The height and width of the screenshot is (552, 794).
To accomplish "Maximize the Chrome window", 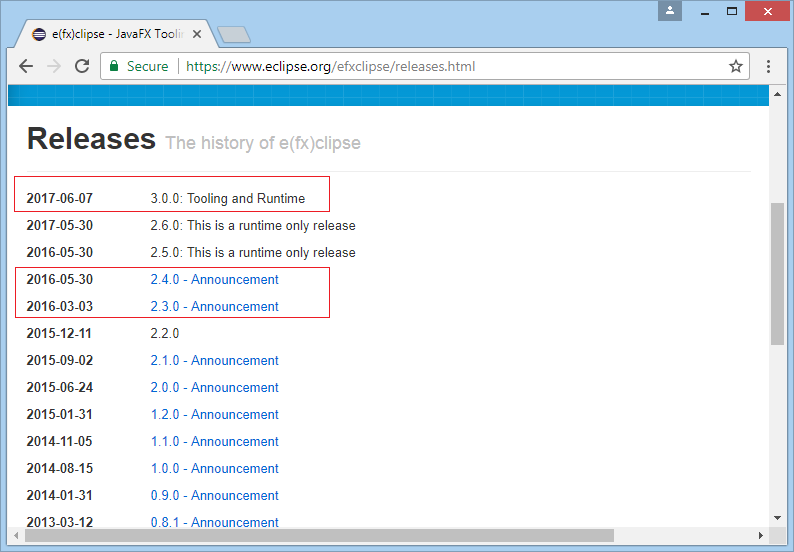I will tap(732, 11).
